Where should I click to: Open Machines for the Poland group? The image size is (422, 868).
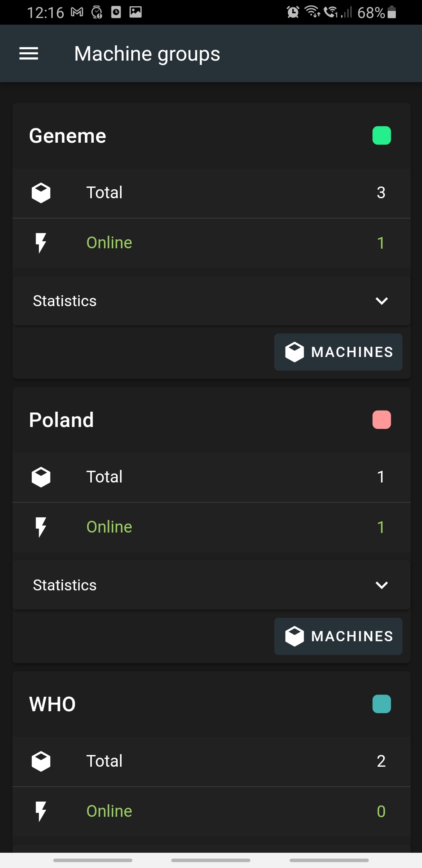[338, 636]
